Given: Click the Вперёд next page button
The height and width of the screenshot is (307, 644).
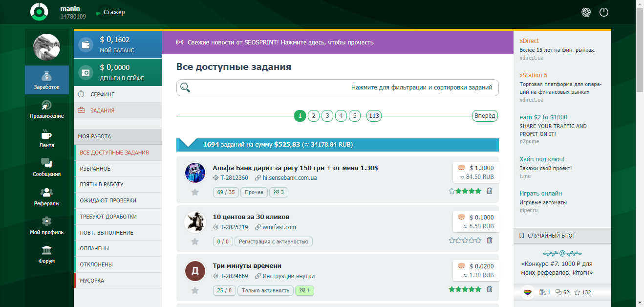Looking at the screenshot, I should [x=485, y=116].
